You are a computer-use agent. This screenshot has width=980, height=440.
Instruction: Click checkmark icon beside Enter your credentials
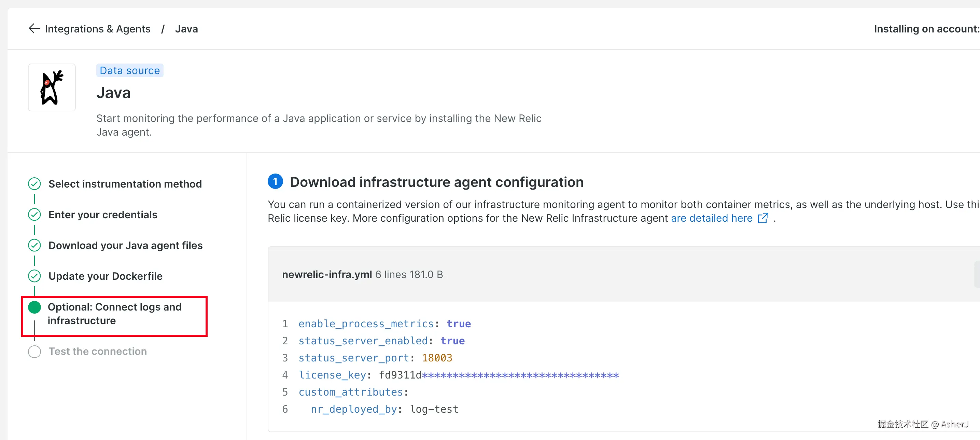[34, 215]
